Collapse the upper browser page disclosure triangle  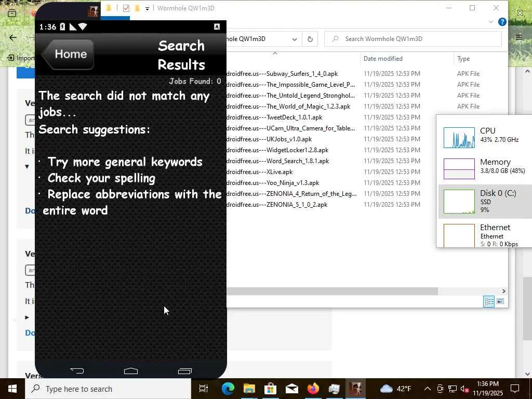coord(27,167)
